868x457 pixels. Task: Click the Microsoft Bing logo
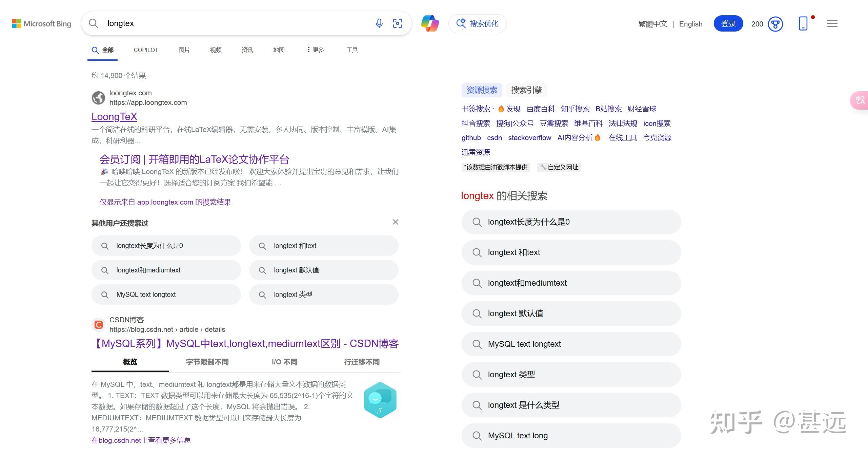(x=42, y=24)
